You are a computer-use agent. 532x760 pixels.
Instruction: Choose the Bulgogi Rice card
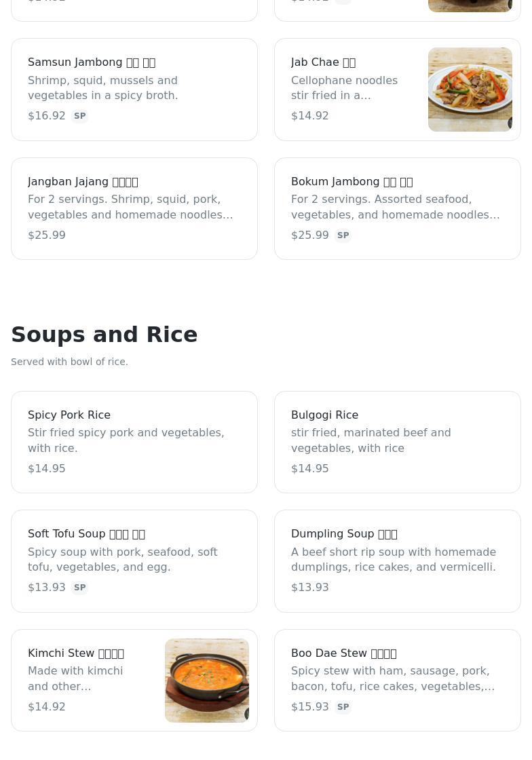[x=397, y=442]
